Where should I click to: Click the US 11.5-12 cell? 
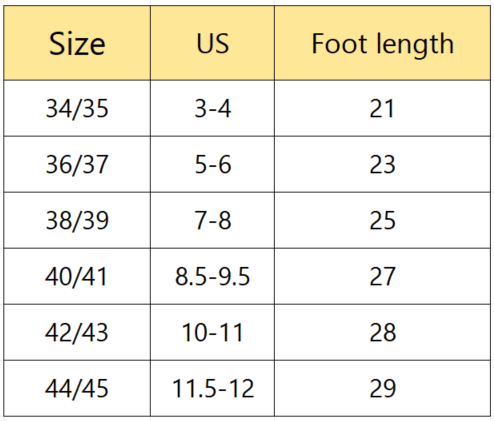click(x=212, y=388)
